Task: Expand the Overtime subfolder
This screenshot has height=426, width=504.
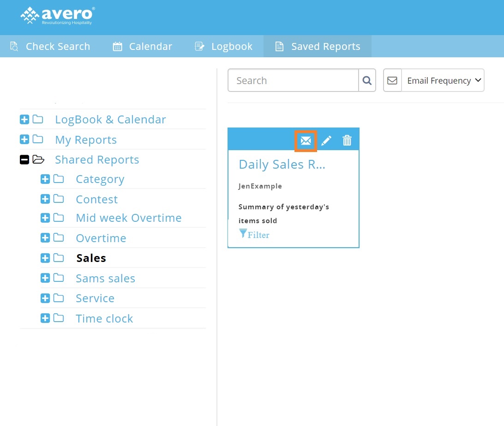Action: click(x=45, y=238)
